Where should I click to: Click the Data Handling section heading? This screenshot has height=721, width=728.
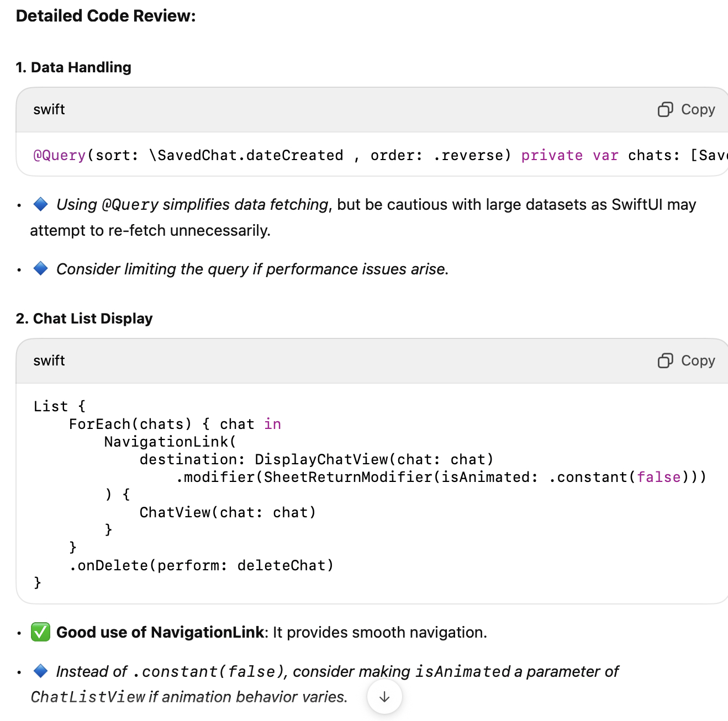(x=73, y=67)
